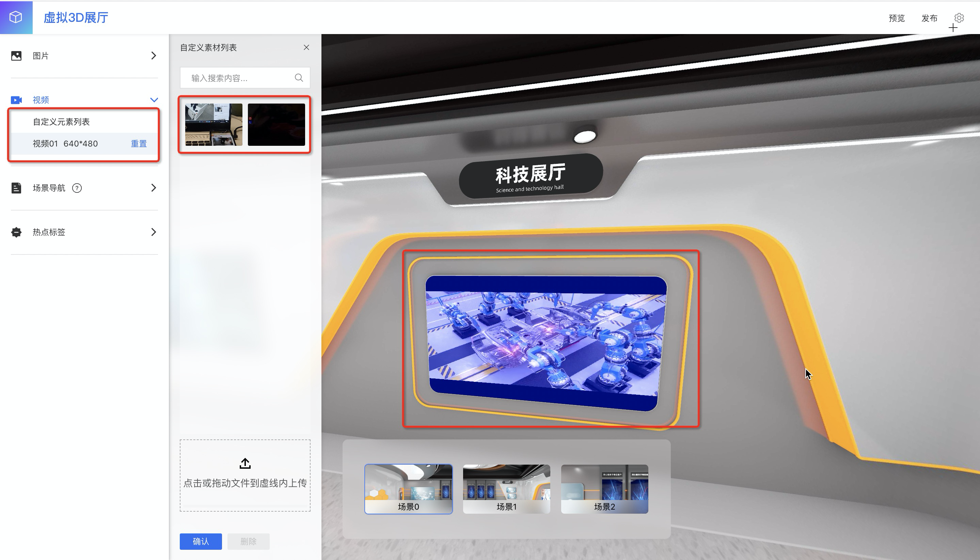The width and height of the screenshot is (980, 560).
Task: Click the video camera icon beside 视频
Action: pos(16,100)
